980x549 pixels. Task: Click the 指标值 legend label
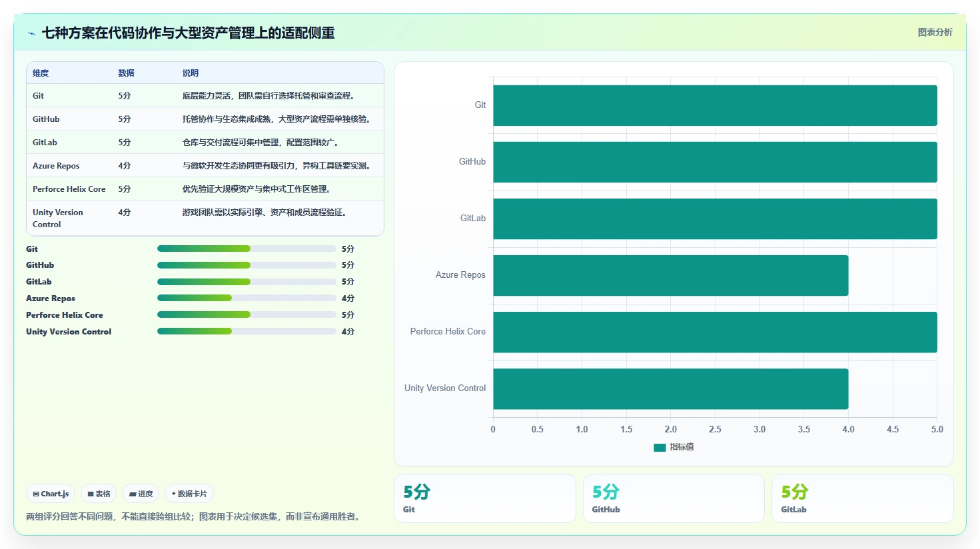pos(682,447)
